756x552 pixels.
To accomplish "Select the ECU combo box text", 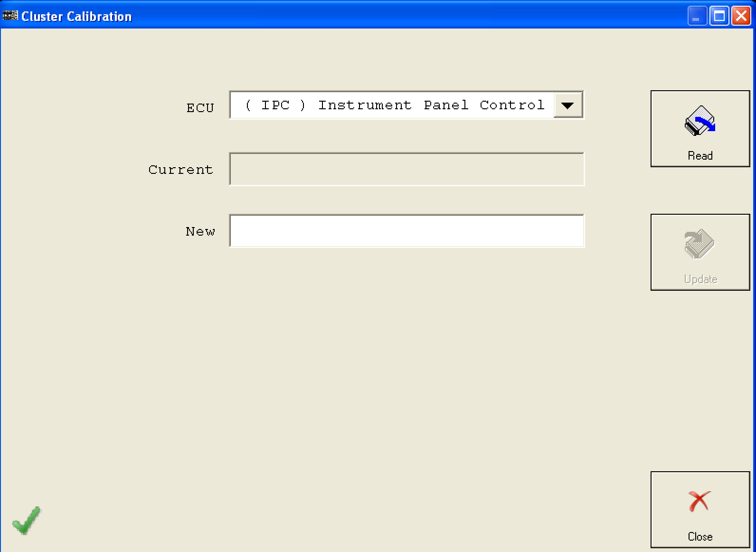I will [394, 105].
